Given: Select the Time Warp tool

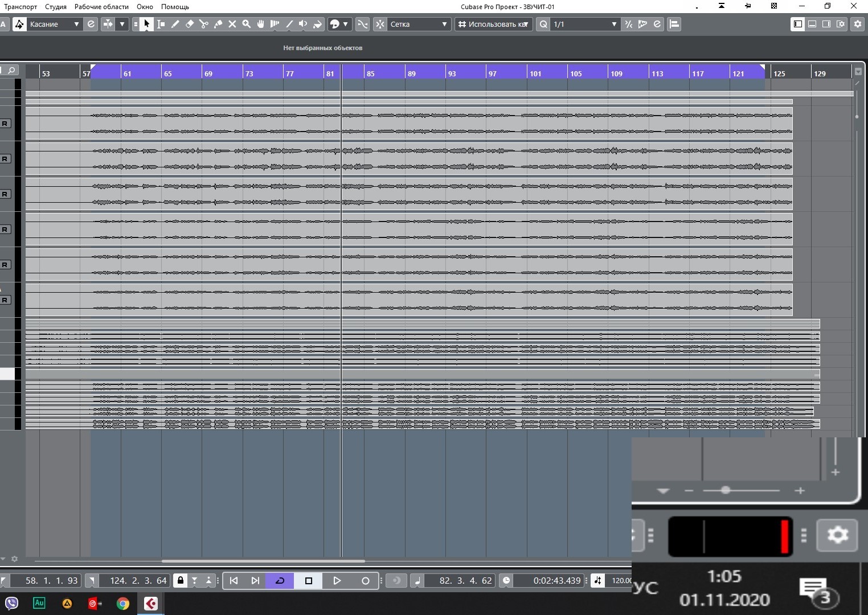Looking at the screenshot, I should [275, 24].
